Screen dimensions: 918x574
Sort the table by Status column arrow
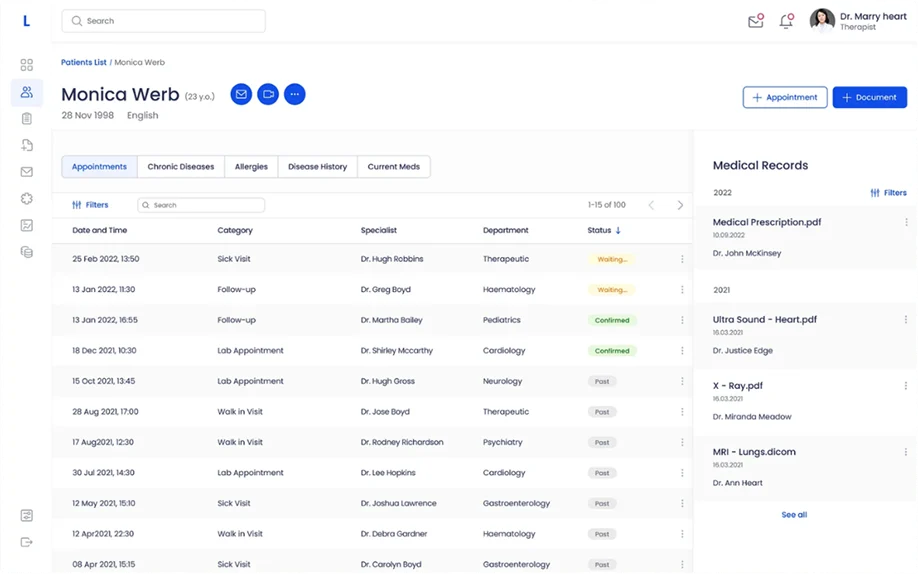point(618,231)
